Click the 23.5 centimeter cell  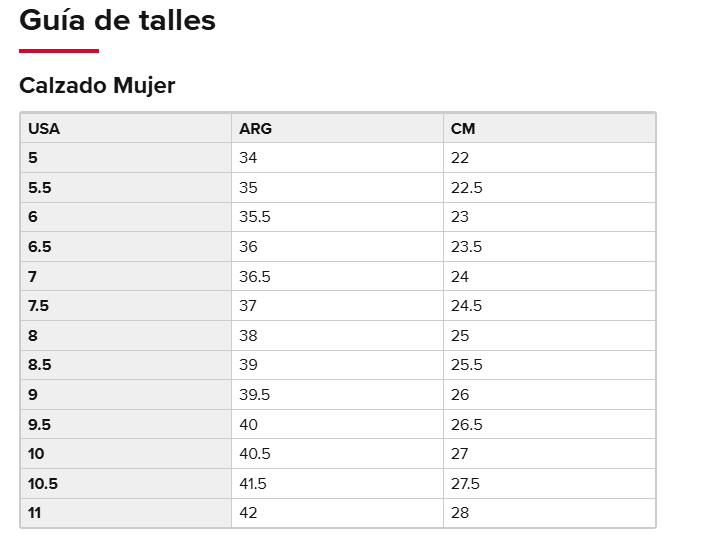pos(550,247)
